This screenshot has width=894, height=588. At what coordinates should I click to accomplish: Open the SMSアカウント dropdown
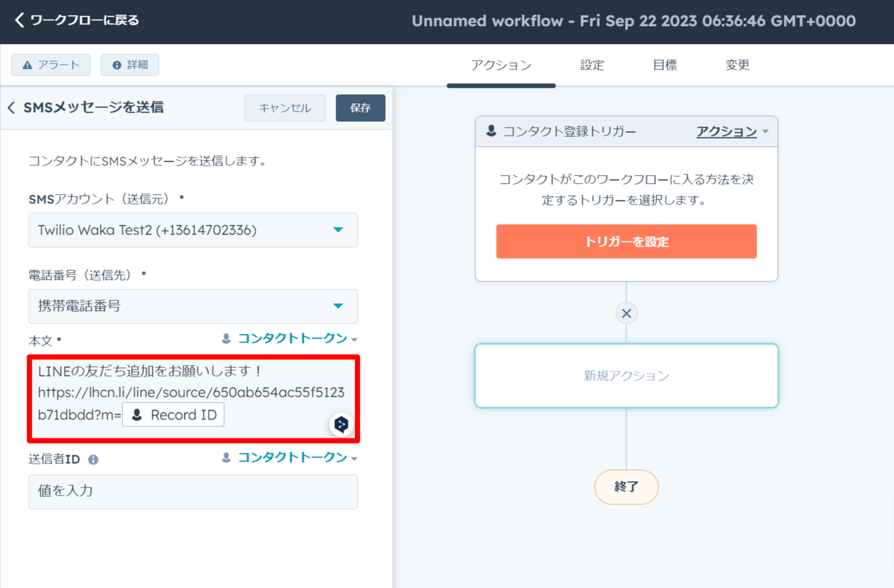coord(193,230)
